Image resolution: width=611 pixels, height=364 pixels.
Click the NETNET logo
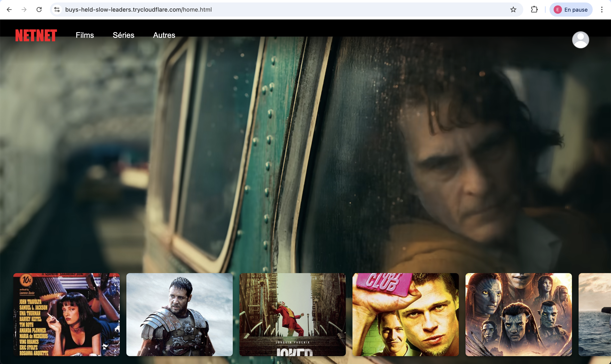click(36, 35)
